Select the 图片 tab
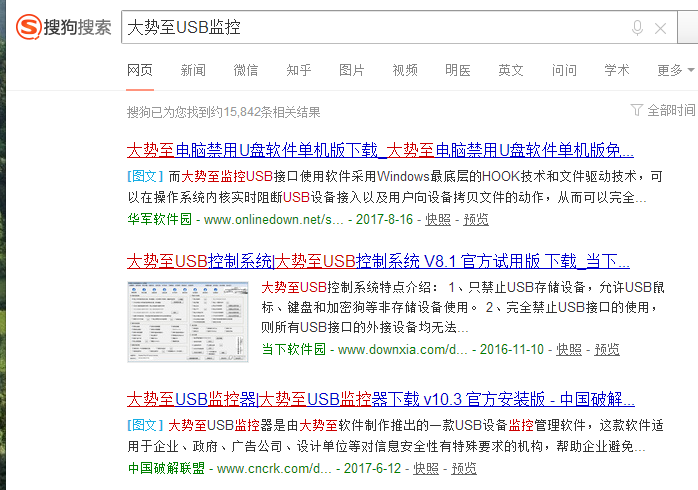The width and height of the screenshot is (698, 490). (352, 70)
